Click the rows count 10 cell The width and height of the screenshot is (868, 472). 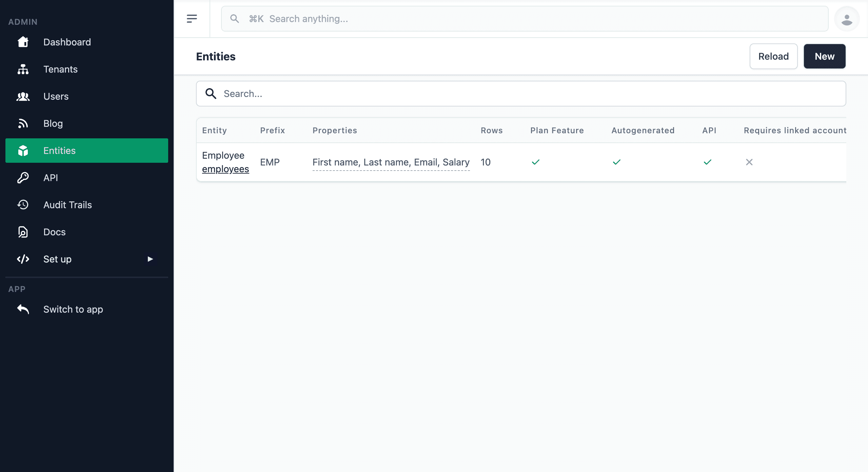[486, 162]
